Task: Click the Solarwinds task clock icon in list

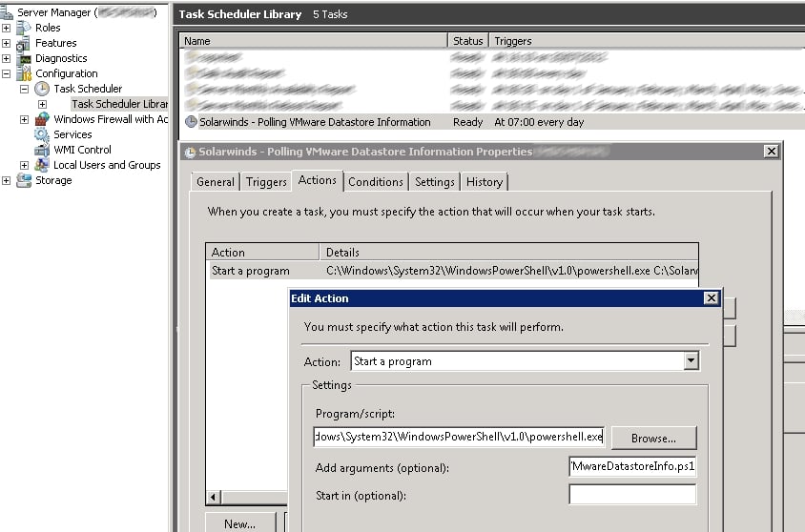Action: click(x=191, y=122)
